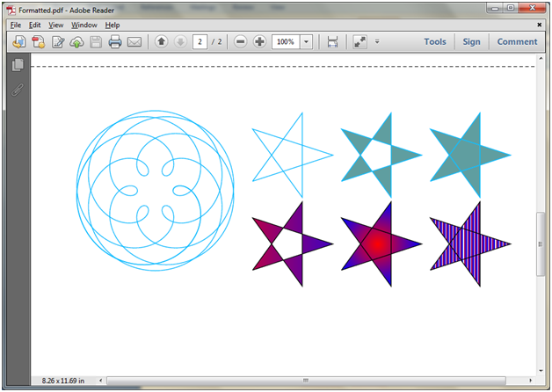Click the Send by email envelope icon

[x=134, y=42]
